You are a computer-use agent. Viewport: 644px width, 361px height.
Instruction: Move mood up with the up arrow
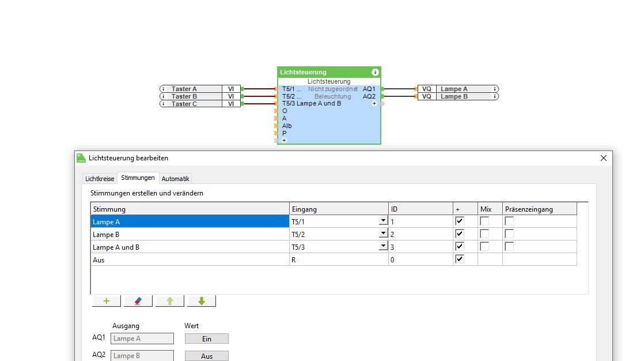pyautogui.click(x=170, y=301)
